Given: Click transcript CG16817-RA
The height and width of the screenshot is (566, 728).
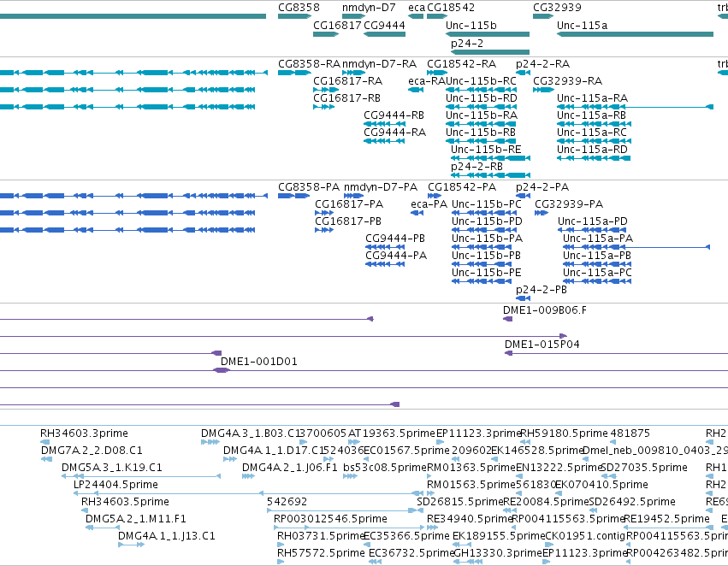Looking at the screenshot, I should [327, 90].
